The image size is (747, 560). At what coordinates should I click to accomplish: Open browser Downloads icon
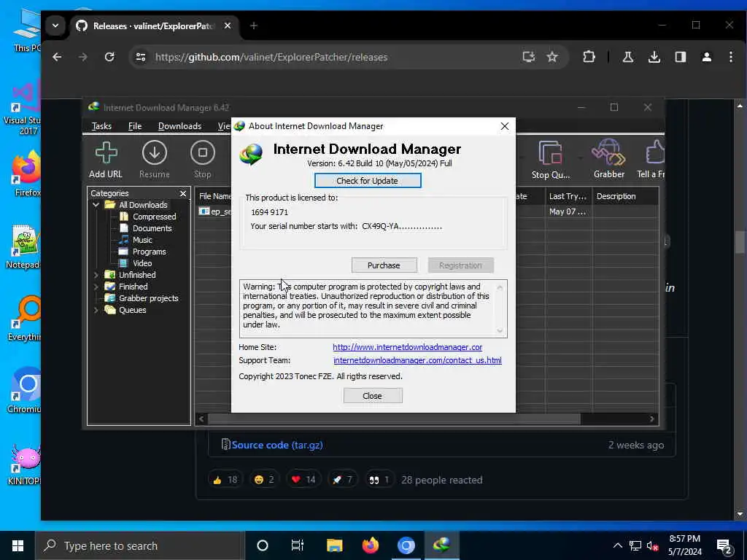point(654,57)
